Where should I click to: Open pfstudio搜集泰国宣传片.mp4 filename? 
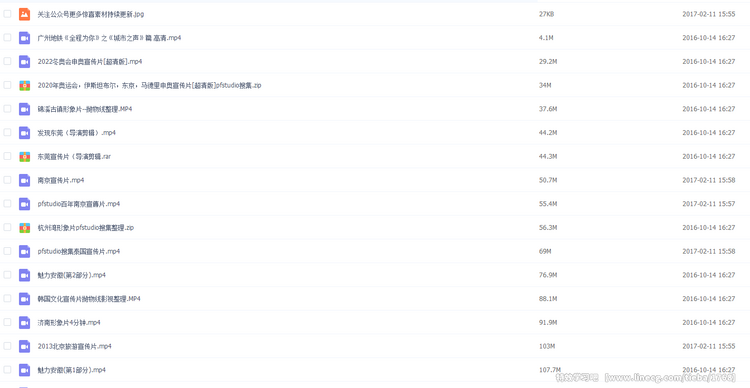pos(78,251)
